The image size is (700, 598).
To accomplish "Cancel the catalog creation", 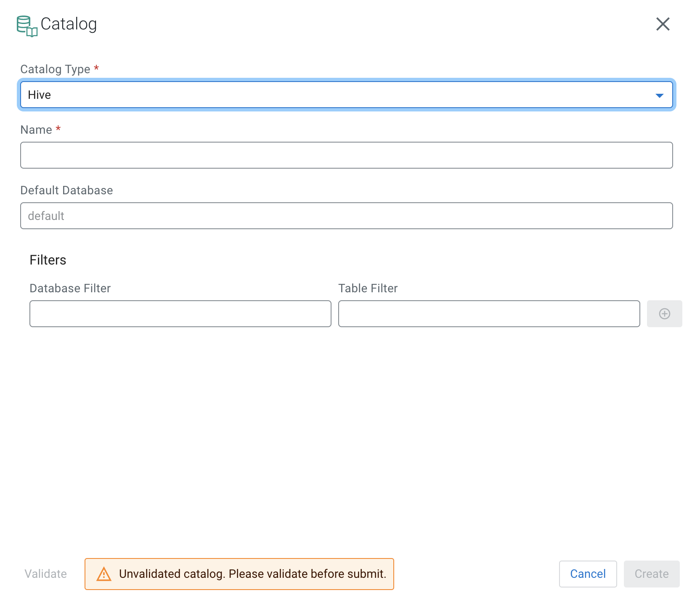I will pos(588,574).
